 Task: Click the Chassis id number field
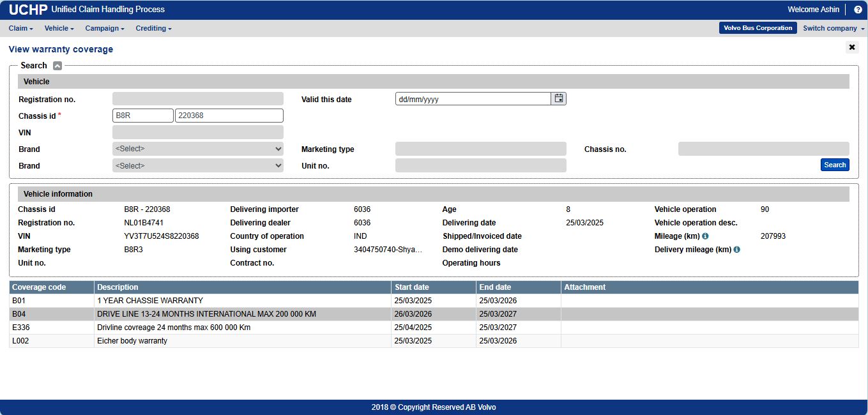click(x=229, y=116)
